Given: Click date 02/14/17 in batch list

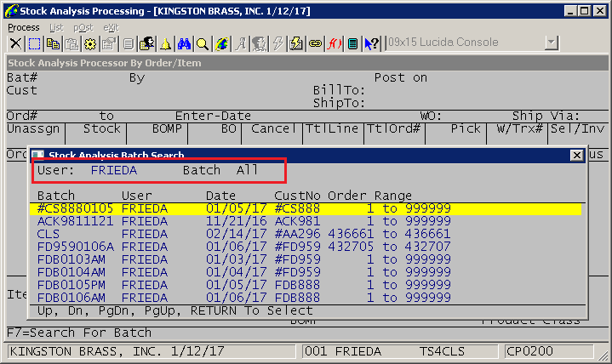Looking at the screenshot, I should 236,234.
